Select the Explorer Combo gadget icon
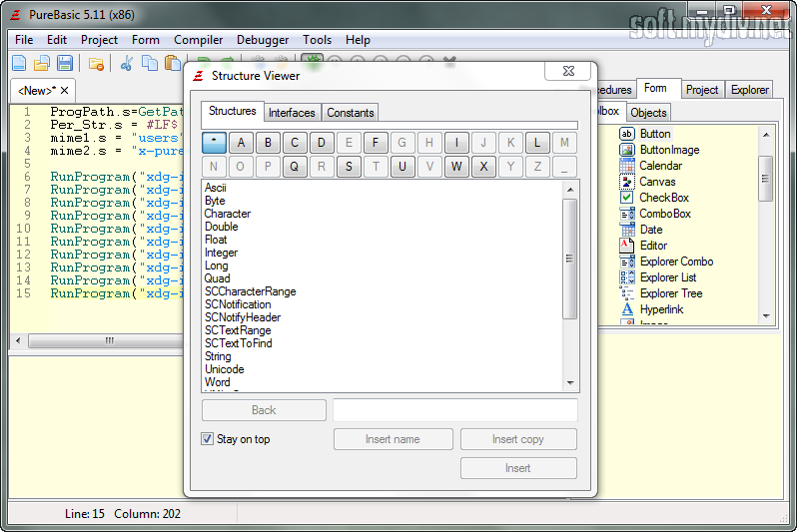The height and width of the screenshot is (532, 797). point(627,262)
